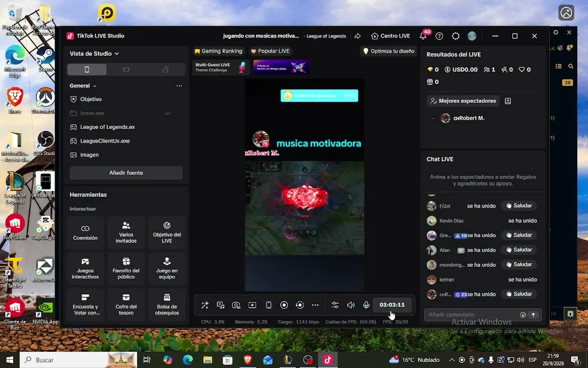The image size is (588, 368).
Task: Mute the speaker output
Action: click(351, 305)
